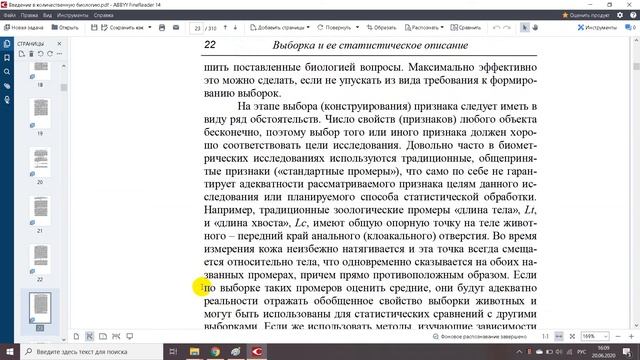Click the Save floppy disk icon
Image resolution: width=640 pixels, height=360 pixels.
click(x=94, y=27)
